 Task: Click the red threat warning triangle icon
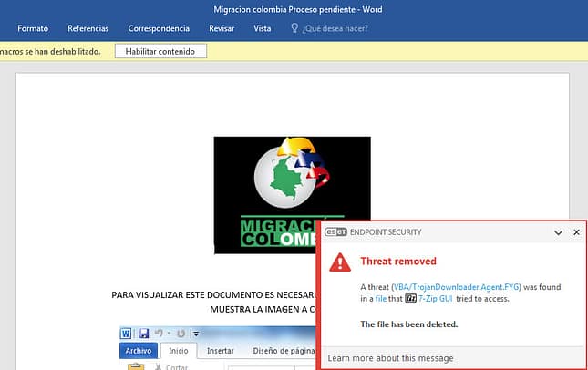pos(340,262)
